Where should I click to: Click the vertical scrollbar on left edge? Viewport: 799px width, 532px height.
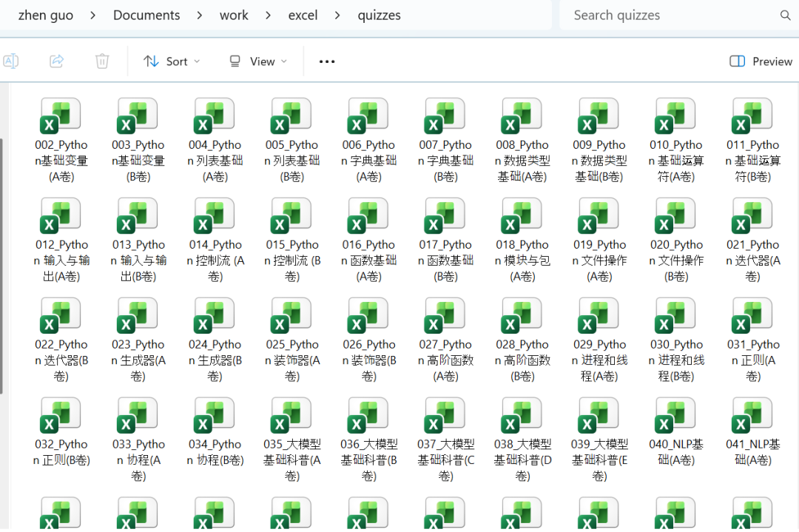[1, 266]
